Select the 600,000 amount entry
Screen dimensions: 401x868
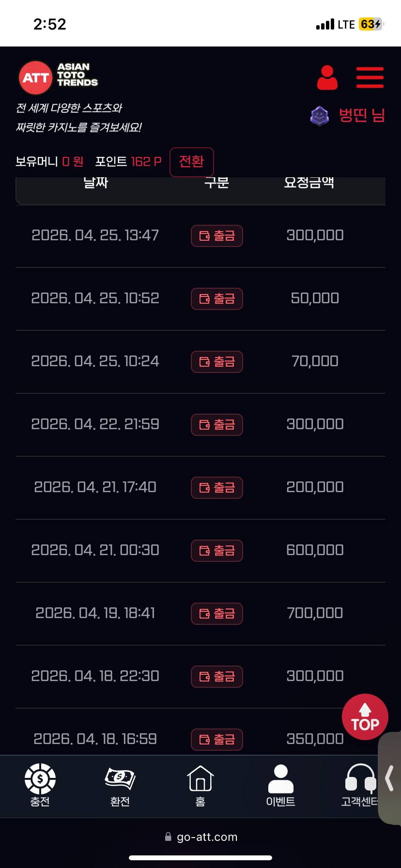315,550
